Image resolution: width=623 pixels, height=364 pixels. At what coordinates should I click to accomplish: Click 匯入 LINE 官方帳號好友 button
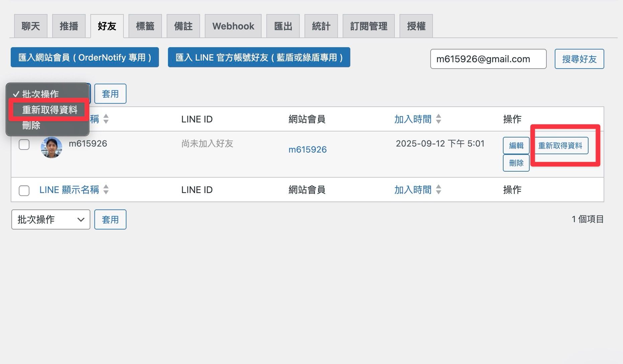259,57
